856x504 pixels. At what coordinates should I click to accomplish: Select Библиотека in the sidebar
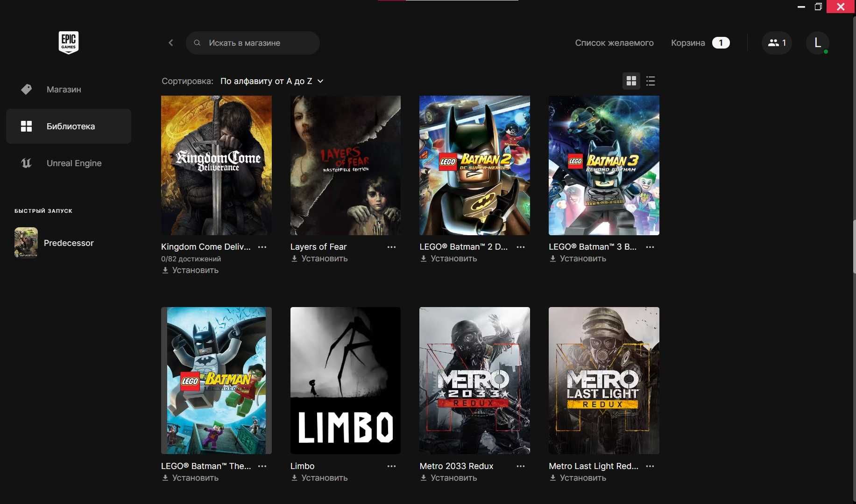[x=69, y=126]
